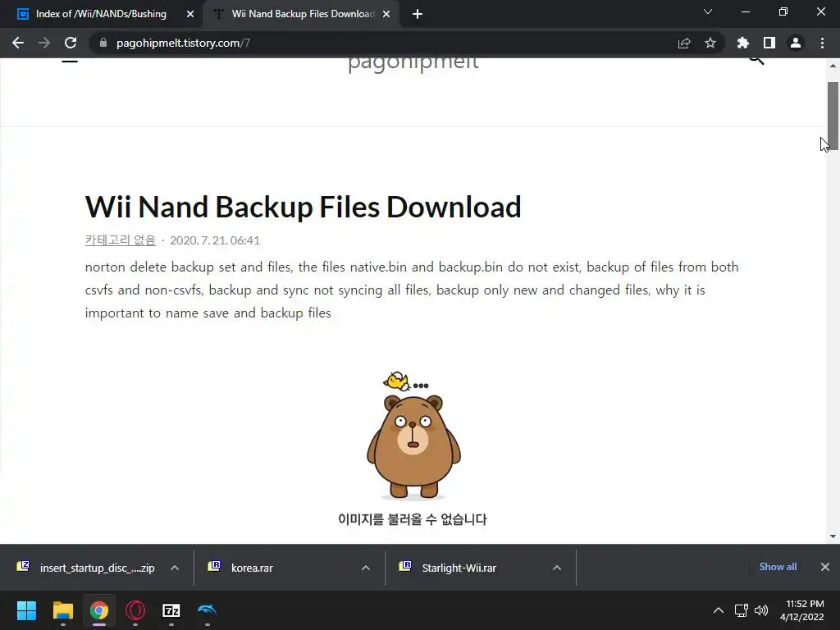Open File Explorer from taskbar
Screen dimensions: 840x630
pos(62,610)
